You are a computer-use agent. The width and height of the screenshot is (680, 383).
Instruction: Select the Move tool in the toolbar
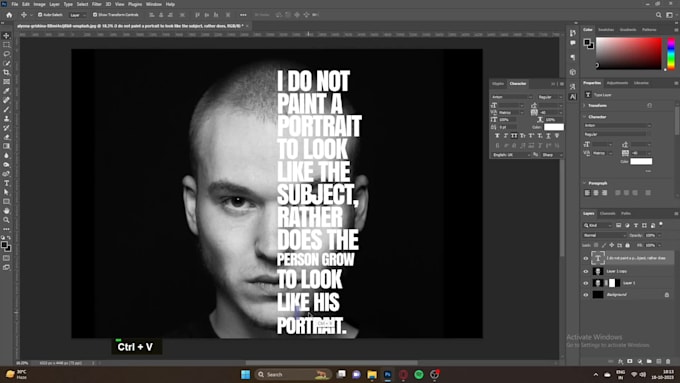pyautogui.click(x=7, y=36)
